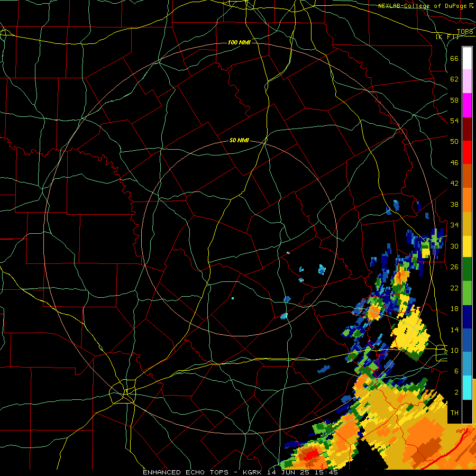
Task: Click the '26' legend value
Action: coord(454,267)
